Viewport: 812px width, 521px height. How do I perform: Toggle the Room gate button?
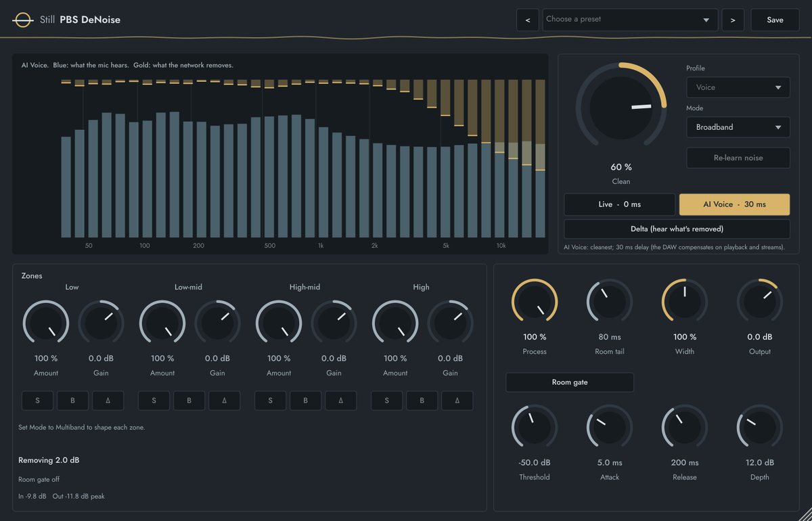570,382
